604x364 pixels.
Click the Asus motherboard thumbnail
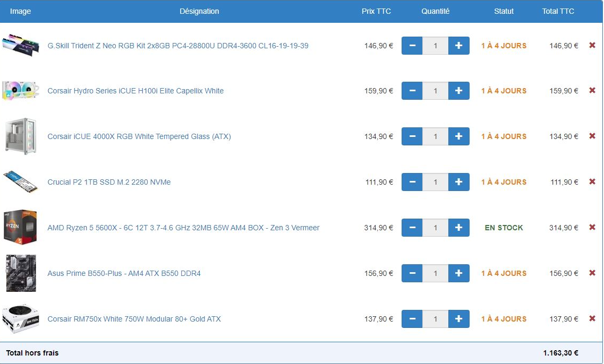pyautogui.click(x=21, y=273)
